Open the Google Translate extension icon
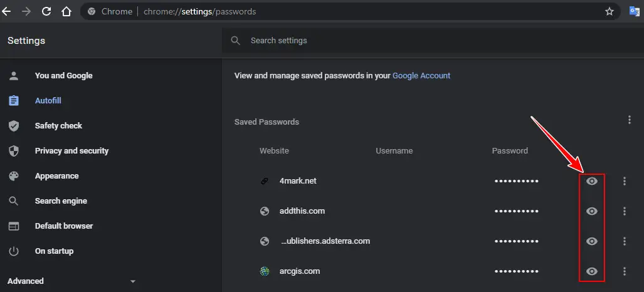 [x=635, y=11]
